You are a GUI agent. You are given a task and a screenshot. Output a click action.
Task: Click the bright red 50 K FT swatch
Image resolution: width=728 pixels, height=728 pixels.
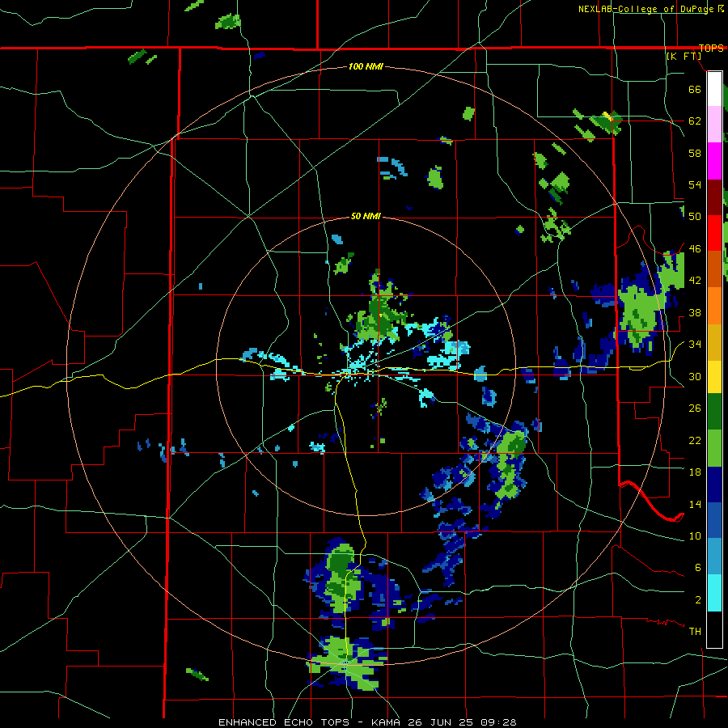coord(714,233)
